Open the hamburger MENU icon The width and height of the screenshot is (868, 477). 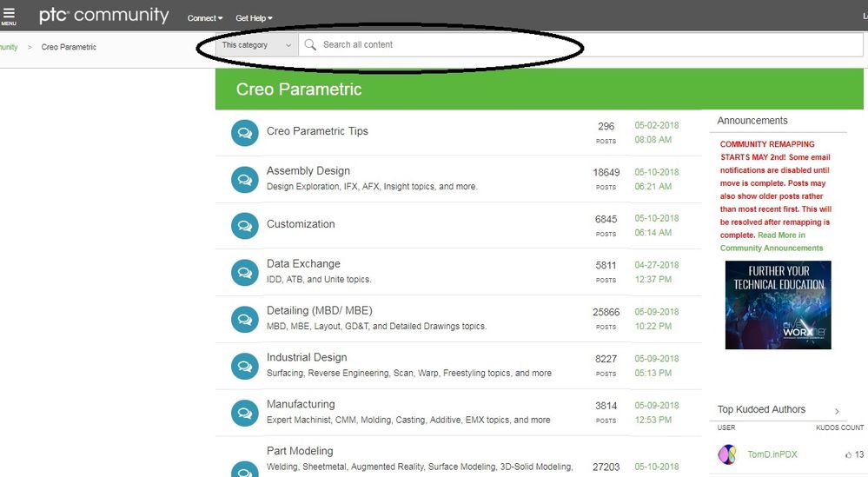pyautogui.click(x=9, y=16)
